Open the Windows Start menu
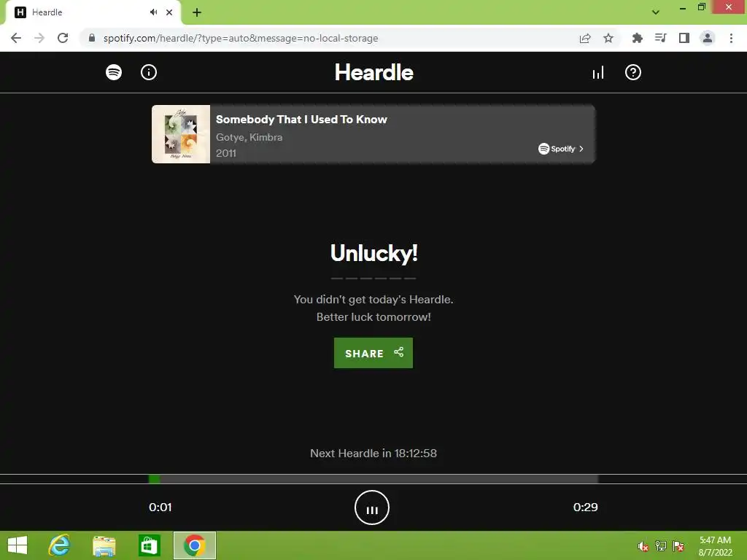 click(x=18, y=545)
